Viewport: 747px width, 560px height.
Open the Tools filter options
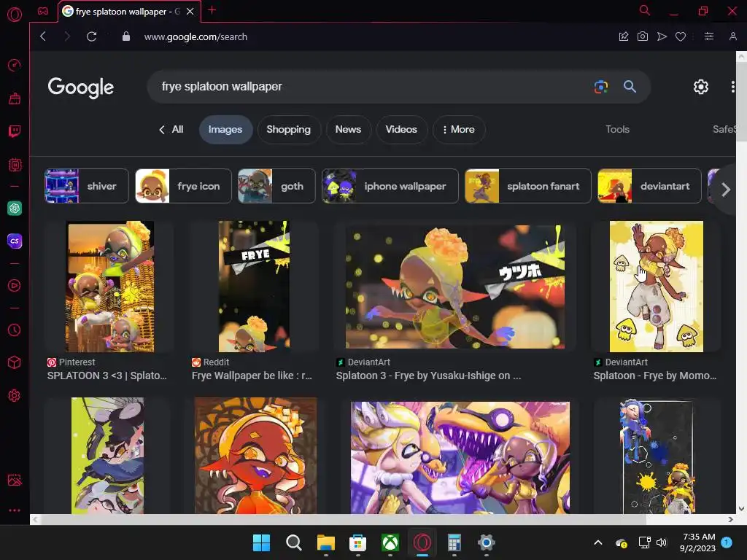pos(617,130)
